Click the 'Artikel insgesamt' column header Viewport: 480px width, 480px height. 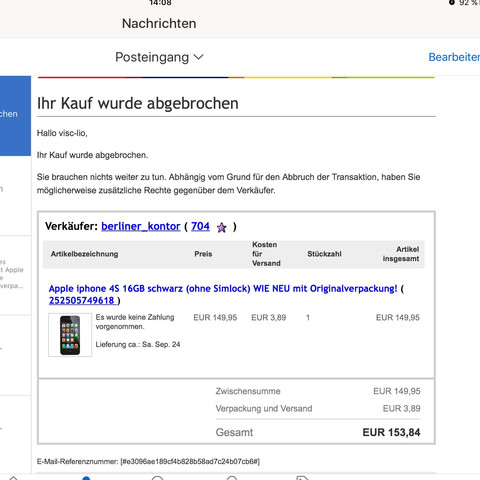click(401, 254)
